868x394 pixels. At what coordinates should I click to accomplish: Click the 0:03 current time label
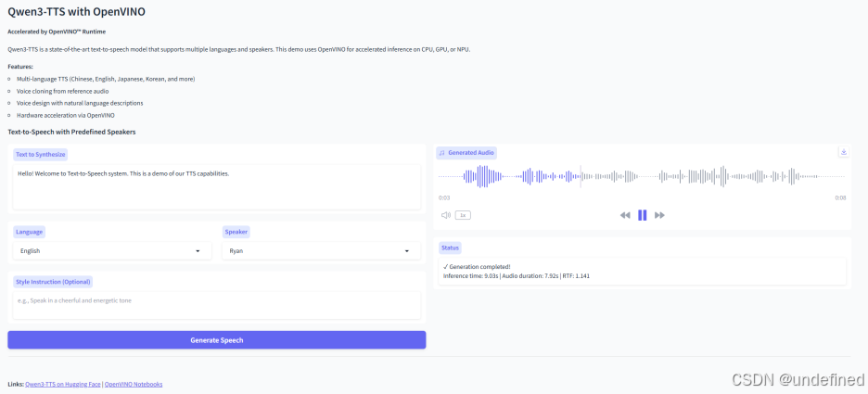(x=444, y=197)
